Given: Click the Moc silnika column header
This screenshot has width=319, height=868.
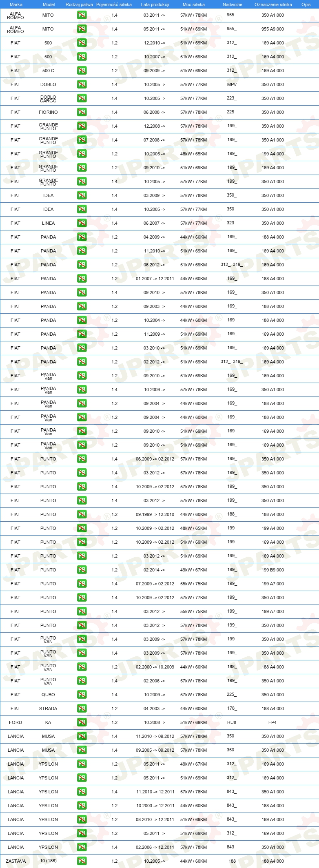Looking at the screenshot, I should [x=194, y=4].
